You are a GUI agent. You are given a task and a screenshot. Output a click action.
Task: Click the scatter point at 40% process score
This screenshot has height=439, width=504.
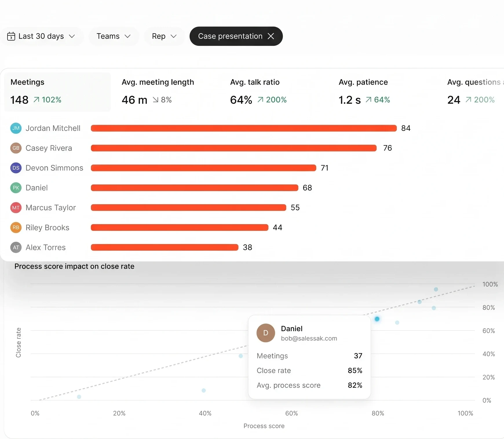204,390
